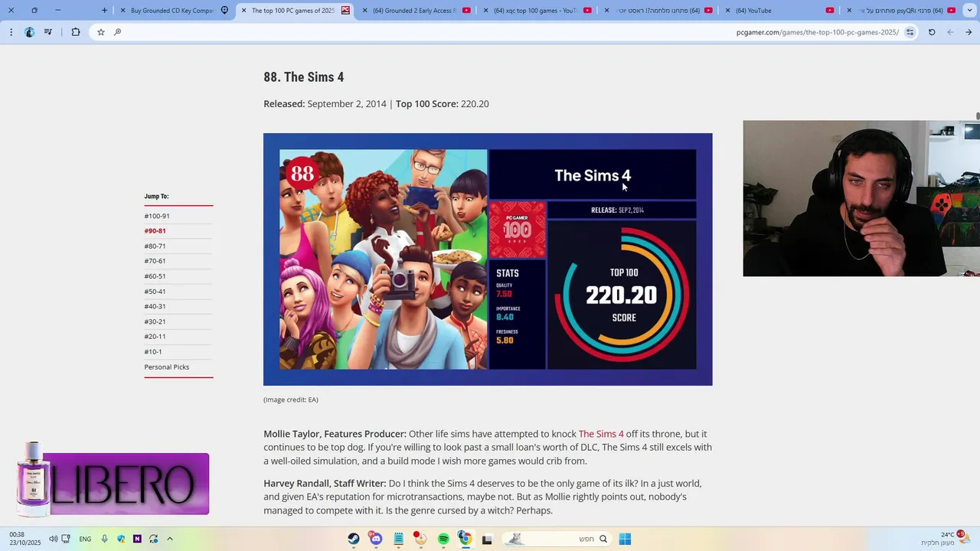Click the page vertical scrollbar thumb
Screen dimensions: 980x551
coord(977,116)
